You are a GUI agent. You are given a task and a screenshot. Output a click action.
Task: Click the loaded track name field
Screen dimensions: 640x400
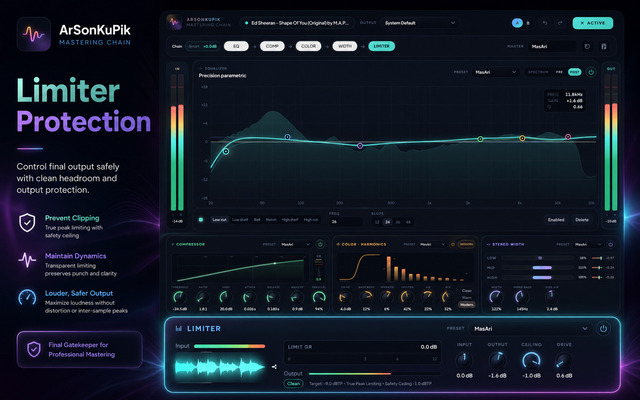pyautogui.click(x=297, y=23)
